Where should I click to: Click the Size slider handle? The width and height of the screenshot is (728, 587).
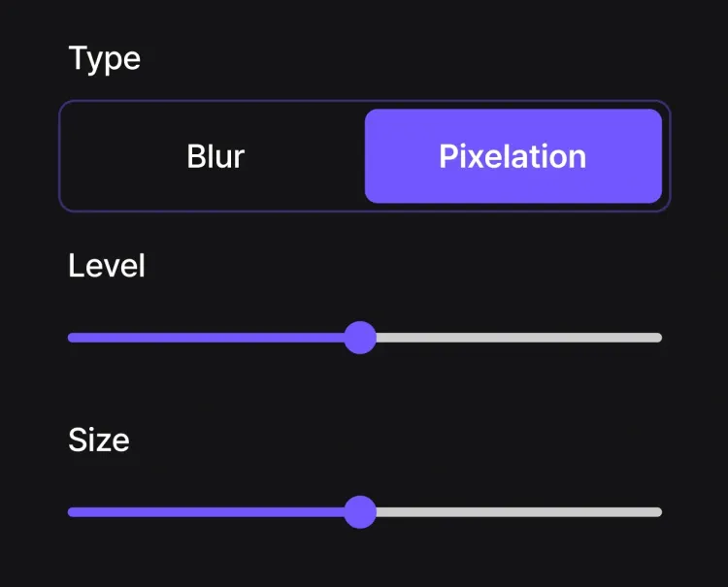coord(360,511)
